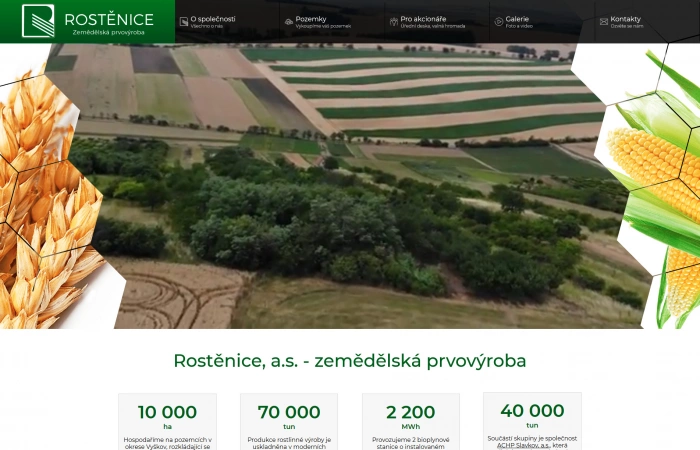Click the ROSTĚNICE brand name text
The image size is (700, 450).
pyautogui.click(x=109, y=20)
